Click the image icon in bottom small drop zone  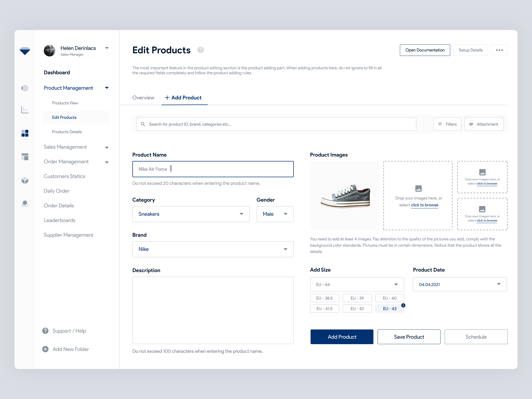482,209
